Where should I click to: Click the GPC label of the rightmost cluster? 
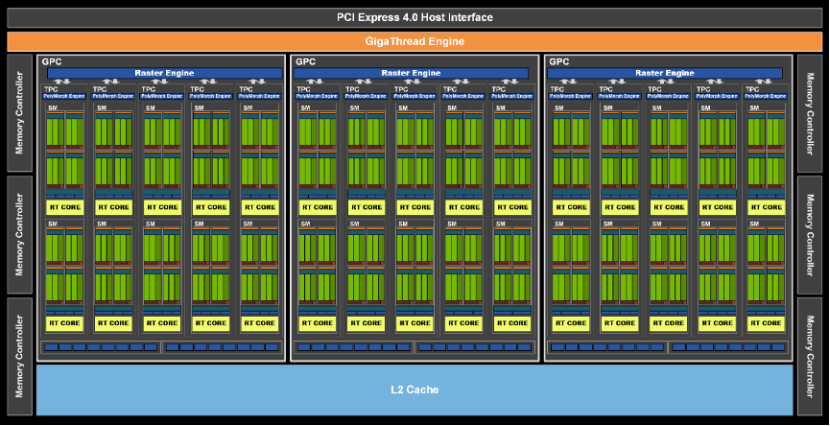click(559, 61)
